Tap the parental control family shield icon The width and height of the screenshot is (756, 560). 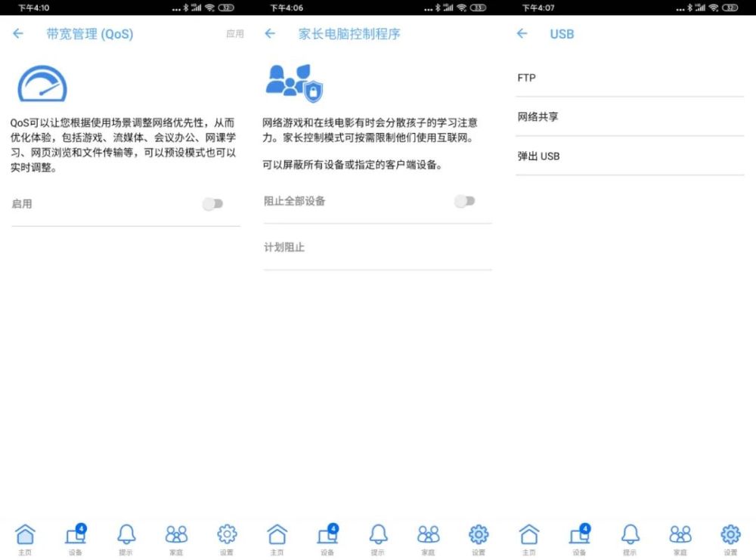tap(295, 83)
